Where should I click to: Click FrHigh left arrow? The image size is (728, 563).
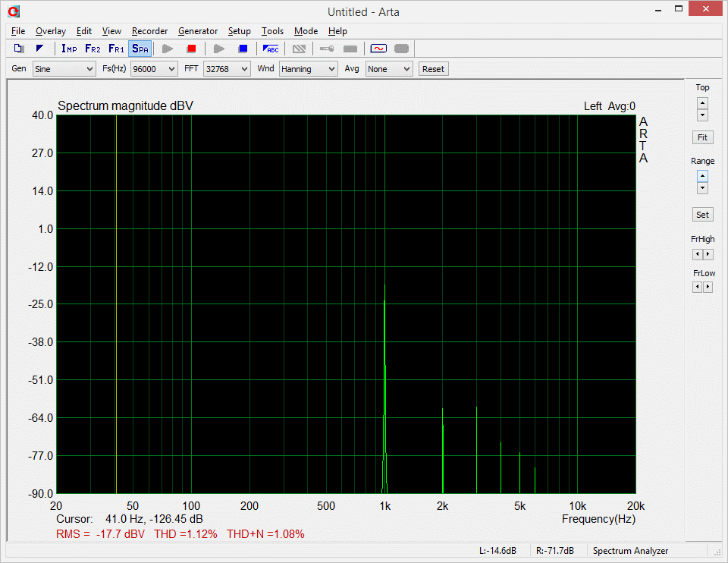coord(698,254)
